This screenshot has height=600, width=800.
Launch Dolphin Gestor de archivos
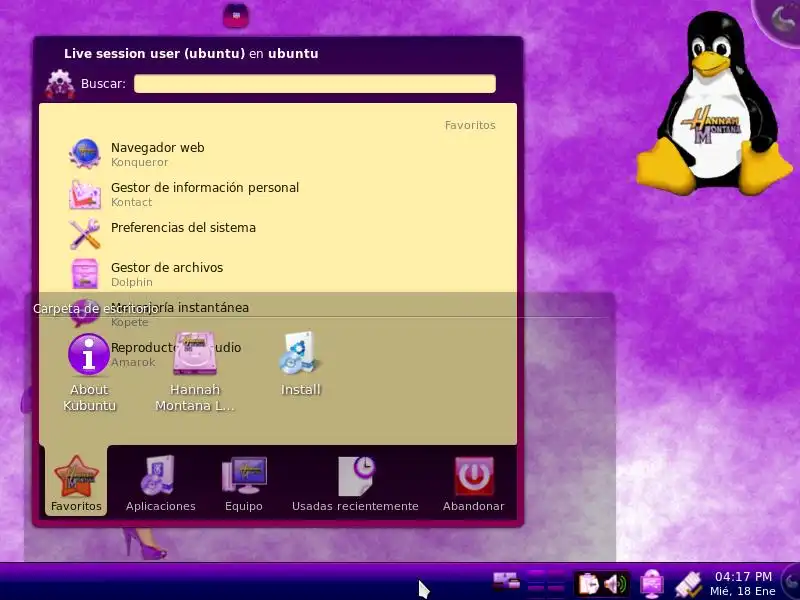278,274
